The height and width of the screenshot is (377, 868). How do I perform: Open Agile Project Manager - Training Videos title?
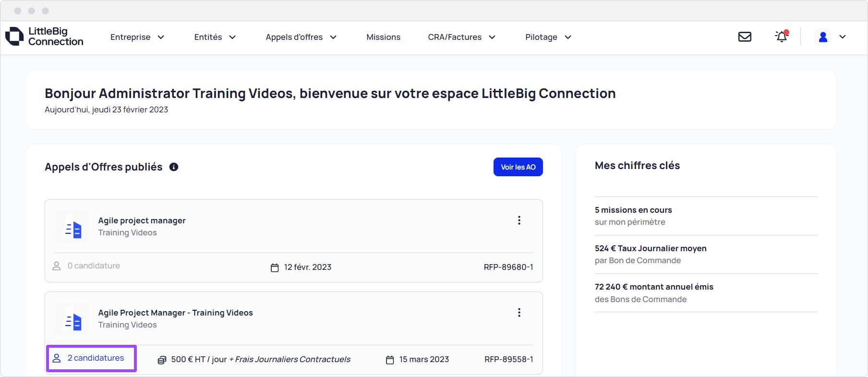(175, 313)
